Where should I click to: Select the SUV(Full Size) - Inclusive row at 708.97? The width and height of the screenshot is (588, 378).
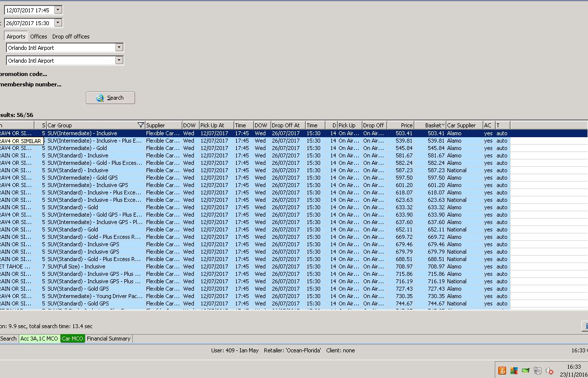[255, 266]
